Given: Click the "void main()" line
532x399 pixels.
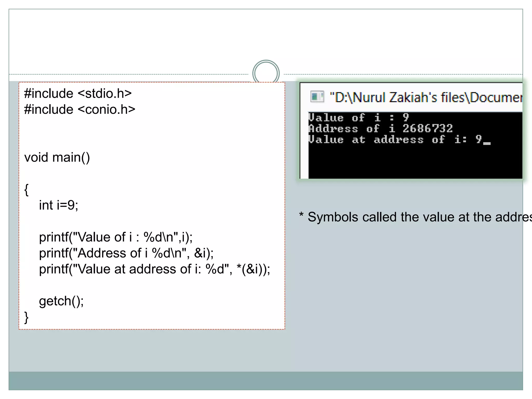Looking at the screenshot, I should coord(57,157).
